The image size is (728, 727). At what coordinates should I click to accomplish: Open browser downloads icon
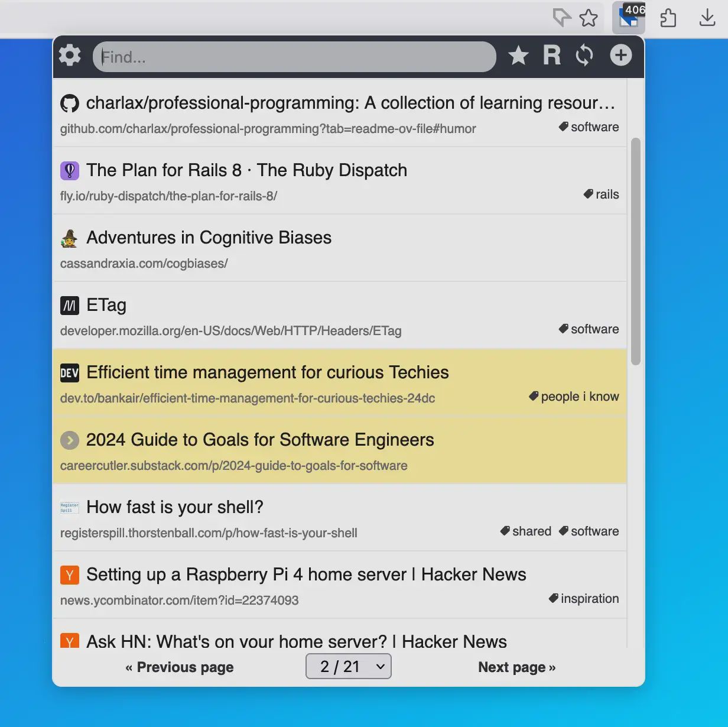click(x=707, y=18)
